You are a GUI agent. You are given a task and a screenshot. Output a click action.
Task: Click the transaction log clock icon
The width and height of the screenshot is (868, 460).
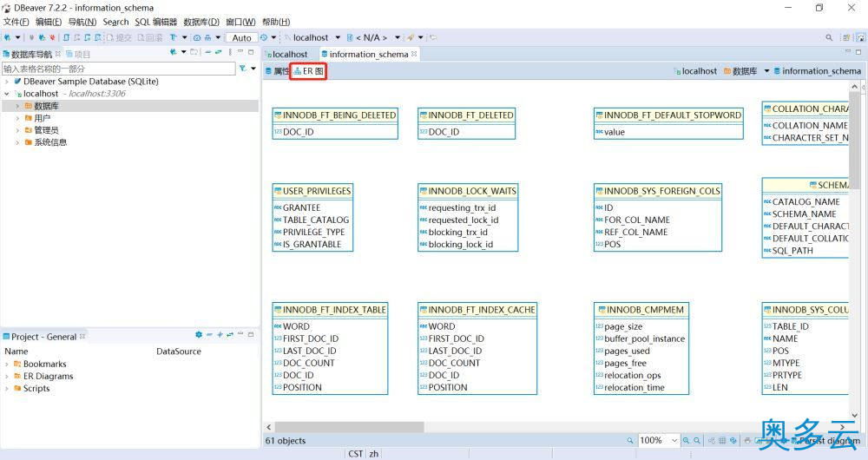click(264, 37)
